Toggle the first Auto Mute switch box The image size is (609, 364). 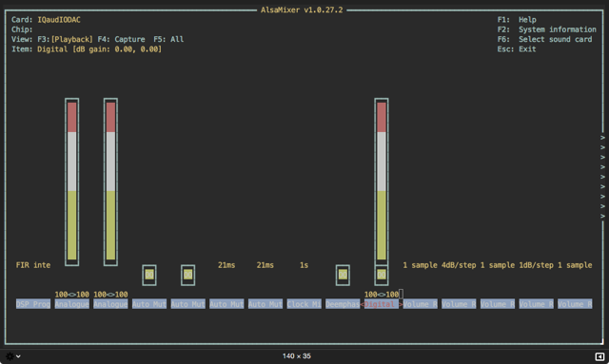click(149, 275)
